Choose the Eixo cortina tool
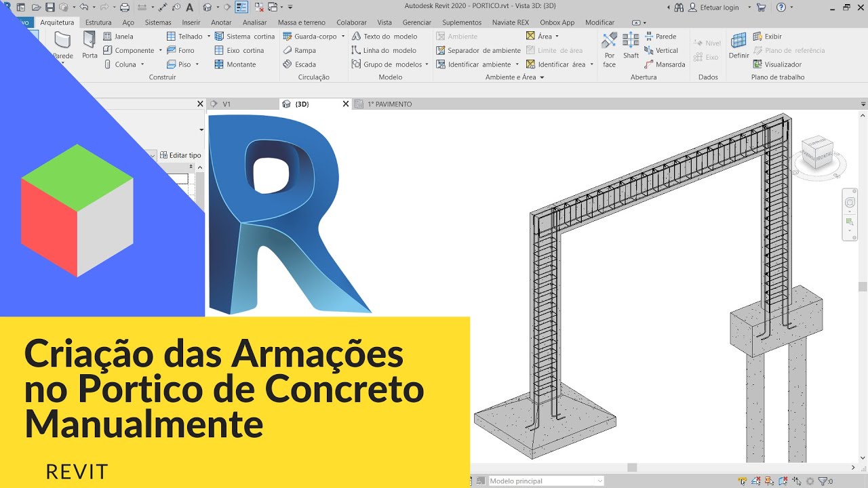The width and height of the screenshot is (868, 488). 239,50
